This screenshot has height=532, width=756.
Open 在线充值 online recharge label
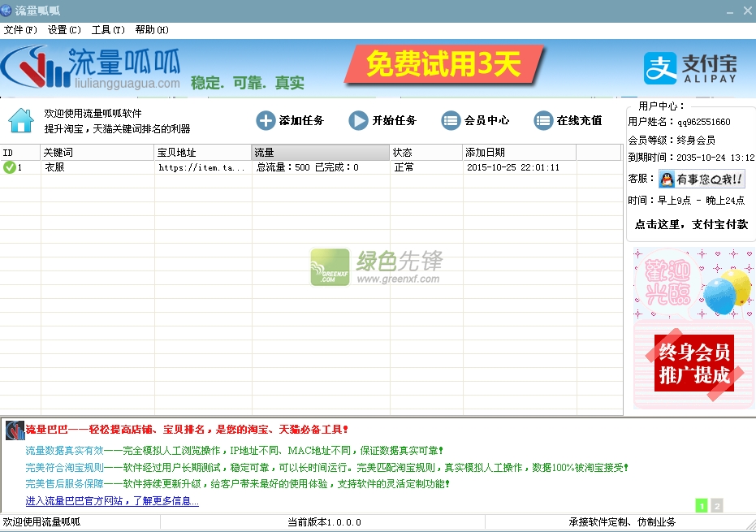[x=579, y=120]
